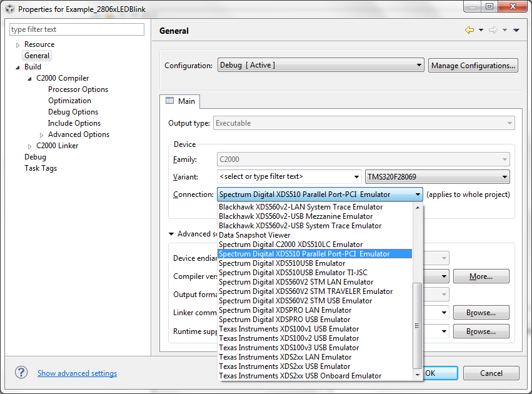Close the Connection dropdown via its arrow

(x=418, y=194)
